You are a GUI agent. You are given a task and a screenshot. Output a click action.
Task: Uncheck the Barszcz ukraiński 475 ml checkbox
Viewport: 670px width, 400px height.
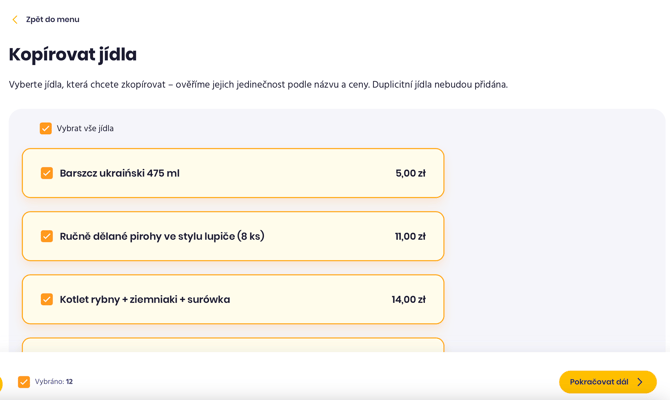[x=47, y=173]
